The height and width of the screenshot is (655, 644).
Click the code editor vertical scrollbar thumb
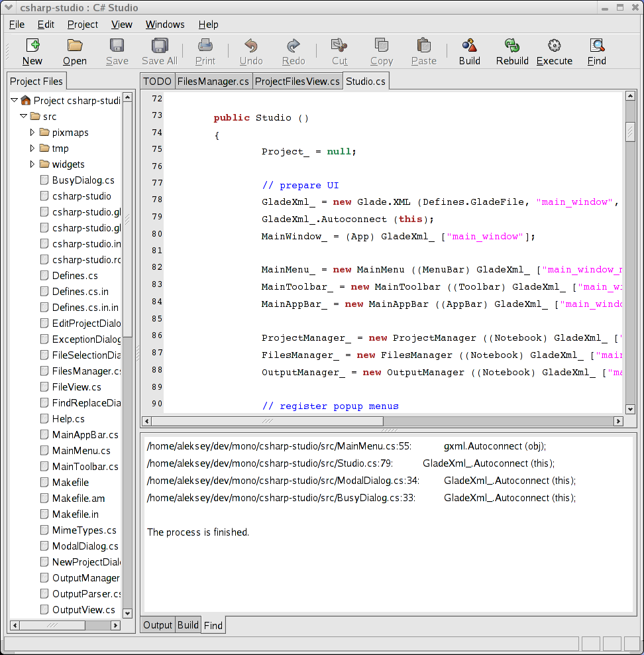coord(630,131)
